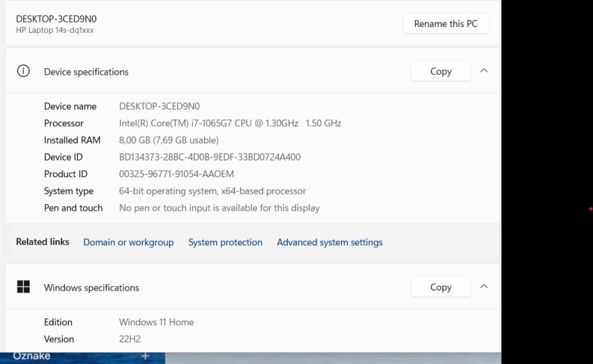593x364 pixels.
Task: Copy the Windows specifications
Action: pyautogui.click(x=441, y=287)
